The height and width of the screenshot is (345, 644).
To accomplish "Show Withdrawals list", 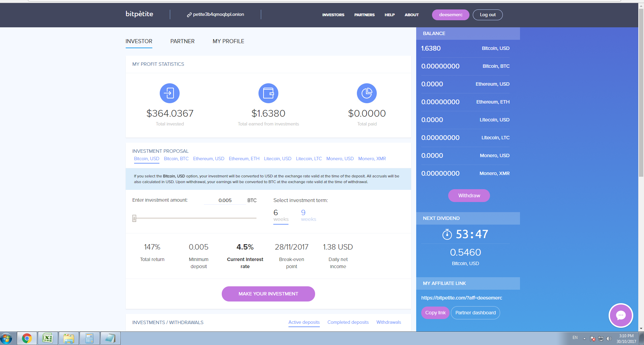I will tap(389, 322).
